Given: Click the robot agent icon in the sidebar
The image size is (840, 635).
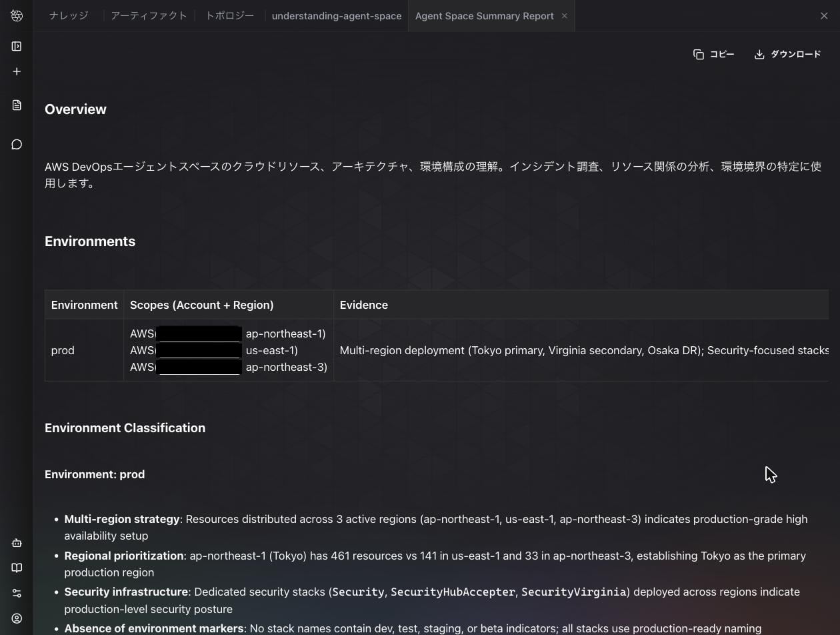Looking at the screenshot, I should click(x=17, y=543).
